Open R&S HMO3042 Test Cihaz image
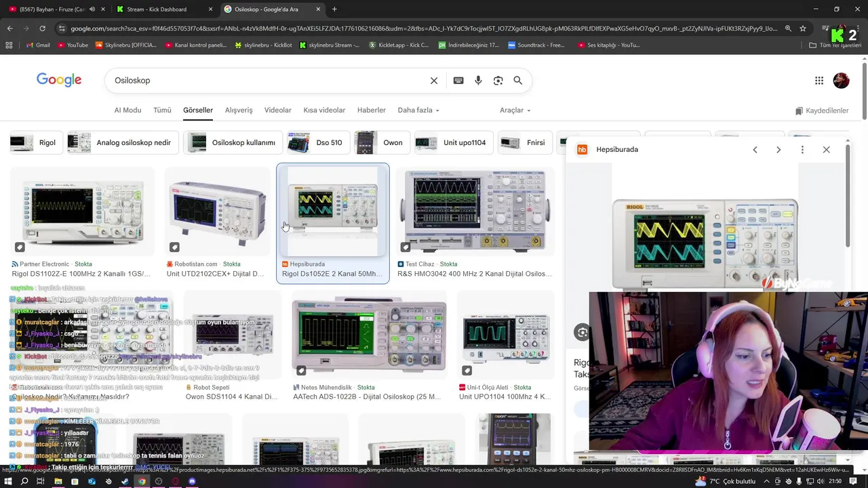Screen dimensions: 868x488 coord(475,211)
